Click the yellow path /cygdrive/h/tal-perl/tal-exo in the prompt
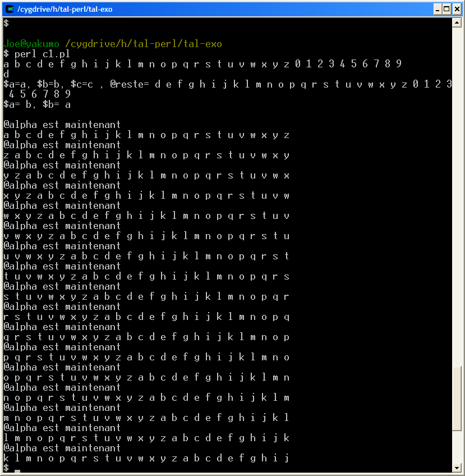Image resolution: width=465 pixels, height=476 pixels. (144, 44)
